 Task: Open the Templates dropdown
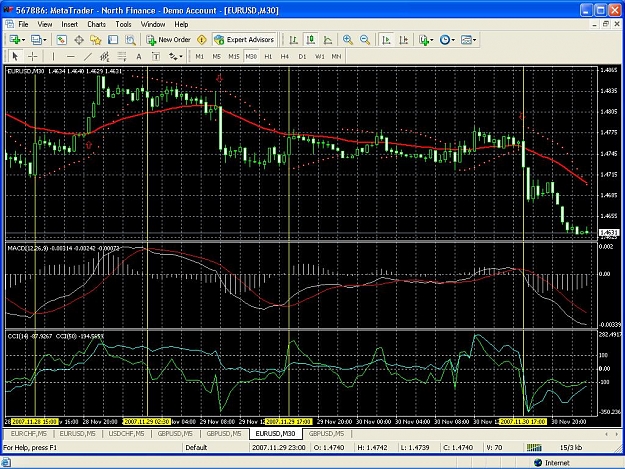[468, 39]
